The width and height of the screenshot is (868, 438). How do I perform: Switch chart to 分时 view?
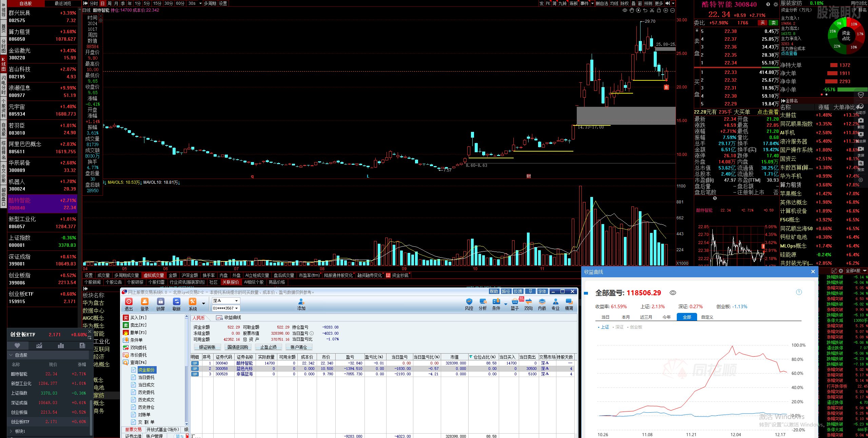pyautogui.click(x=94, y=3)
